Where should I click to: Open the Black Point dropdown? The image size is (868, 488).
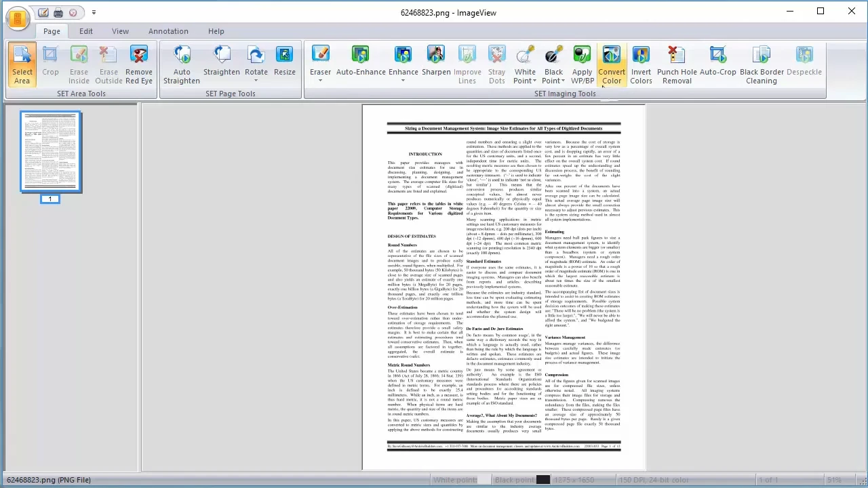[x=563, y=81]
